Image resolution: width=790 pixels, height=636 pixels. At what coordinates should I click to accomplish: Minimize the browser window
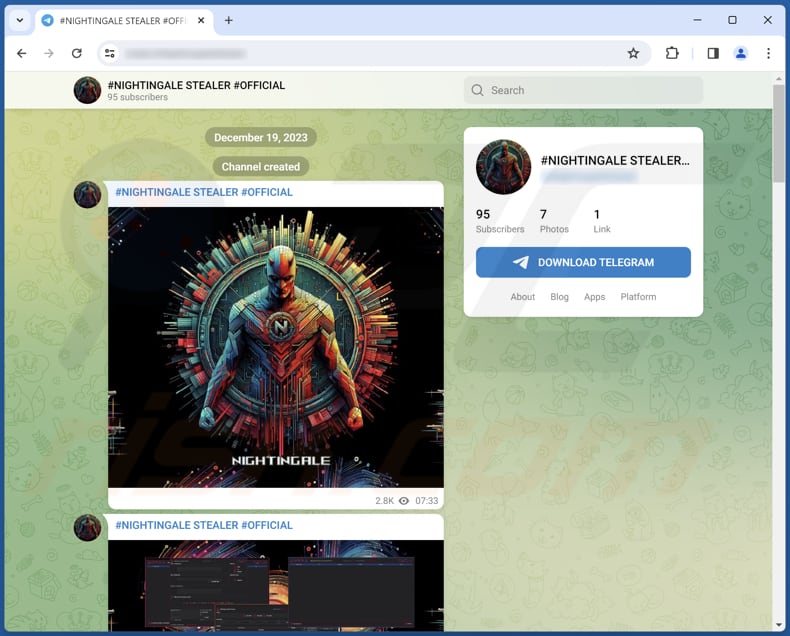[697, 20]
